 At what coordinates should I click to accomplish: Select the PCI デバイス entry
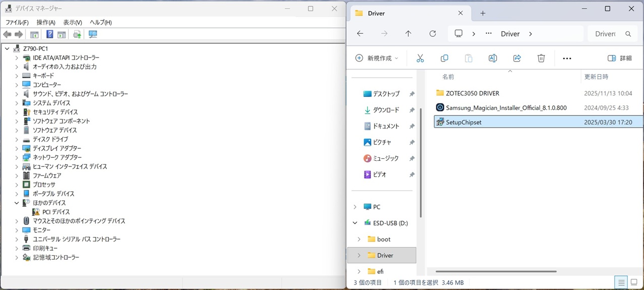55,212
